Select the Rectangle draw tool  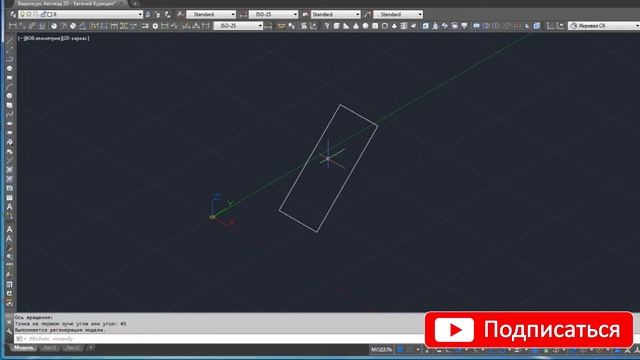point(9,78)
